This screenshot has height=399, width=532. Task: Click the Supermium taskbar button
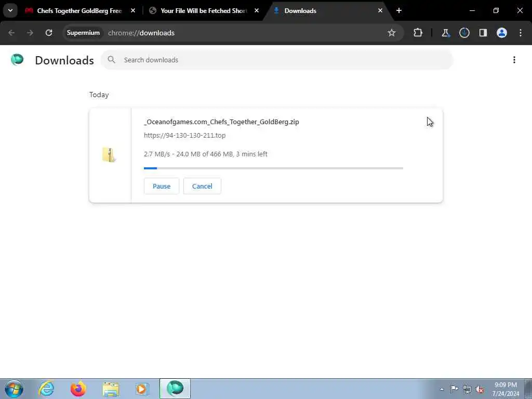pos(175,389)
